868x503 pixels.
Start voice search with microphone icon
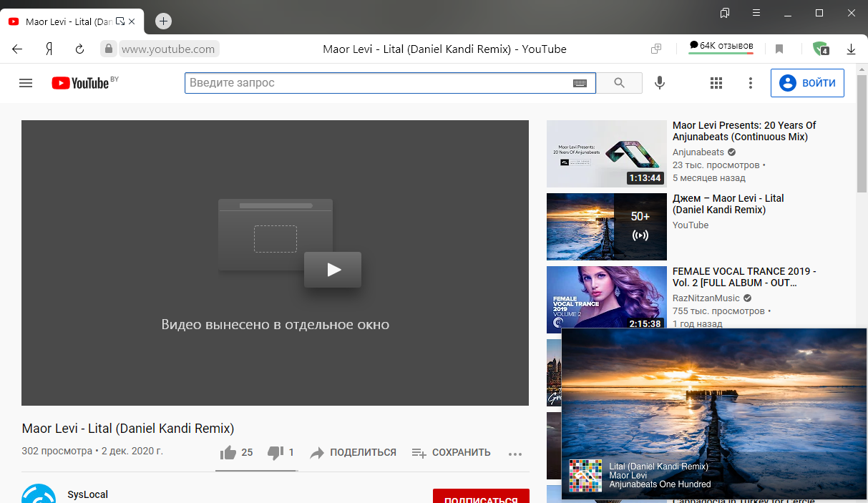(659, 83)
